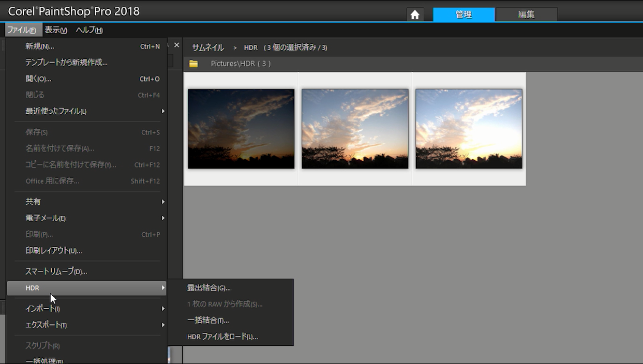Expand the 最近使ったファイル submenu
643x364 pixels.
tap(56, 111)
